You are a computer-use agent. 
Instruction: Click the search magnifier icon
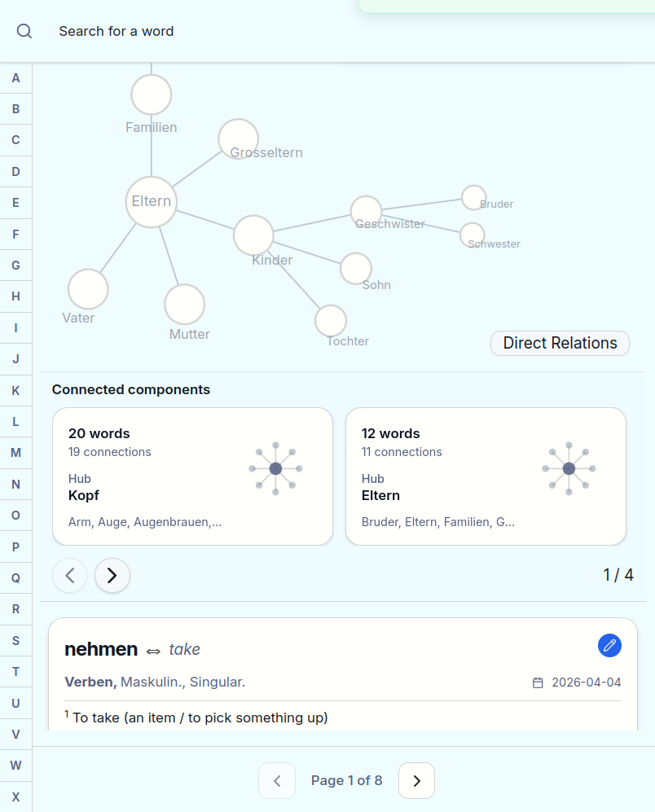(x=24, y=31)
